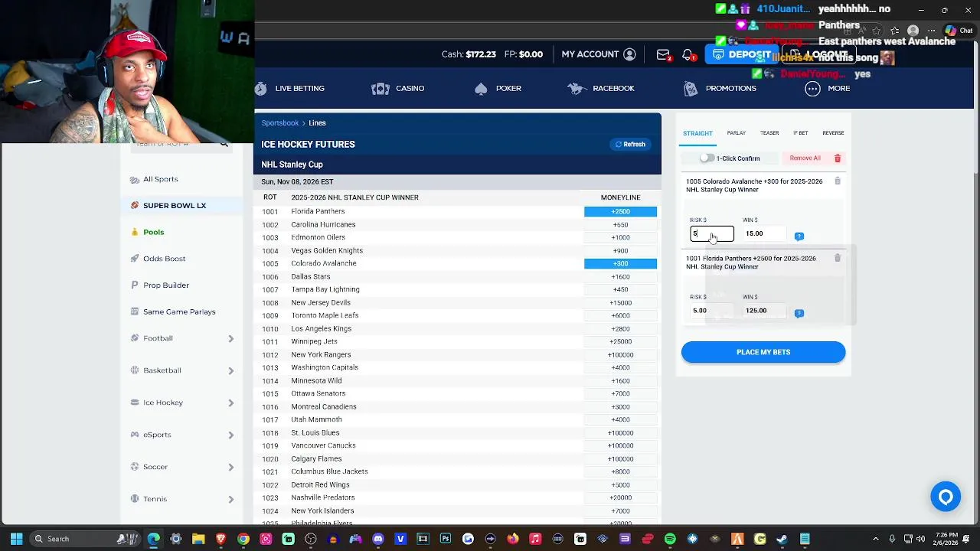Click the Refresh lines button

pos(631,144)
